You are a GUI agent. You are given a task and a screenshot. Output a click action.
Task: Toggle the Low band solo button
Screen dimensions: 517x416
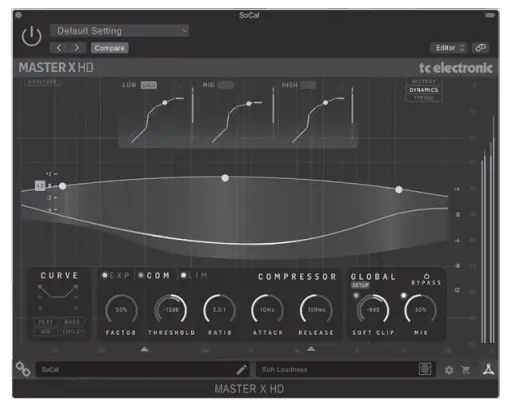149,85
